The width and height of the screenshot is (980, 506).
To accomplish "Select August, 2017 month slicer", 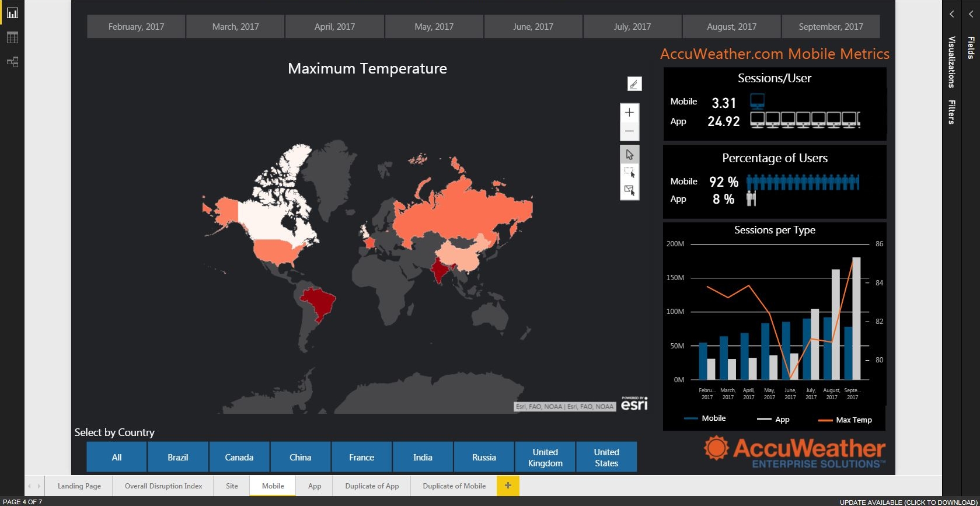I will 731,27.
